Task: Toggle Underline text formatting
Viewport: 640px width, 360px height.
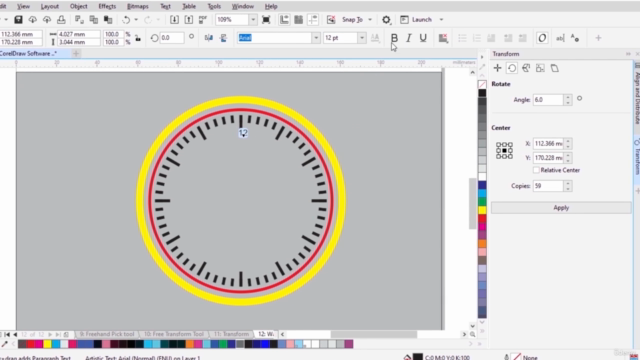Action: point(423,38)
